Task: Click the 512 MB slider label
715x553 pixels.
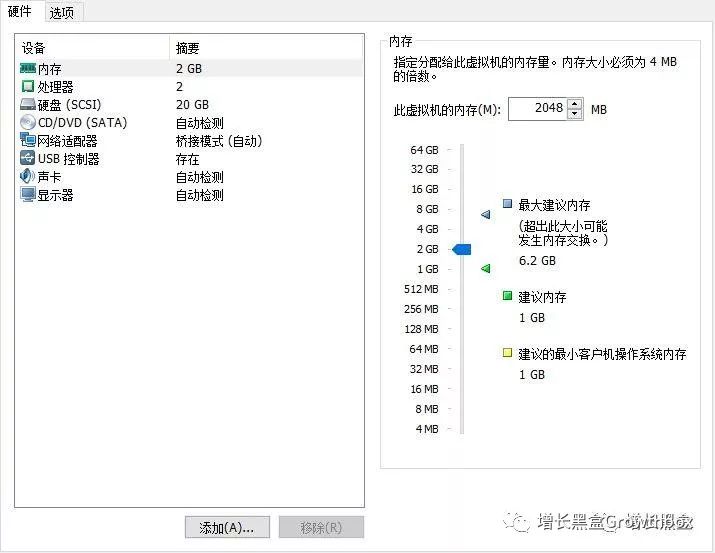Action: tap(421, 289)
